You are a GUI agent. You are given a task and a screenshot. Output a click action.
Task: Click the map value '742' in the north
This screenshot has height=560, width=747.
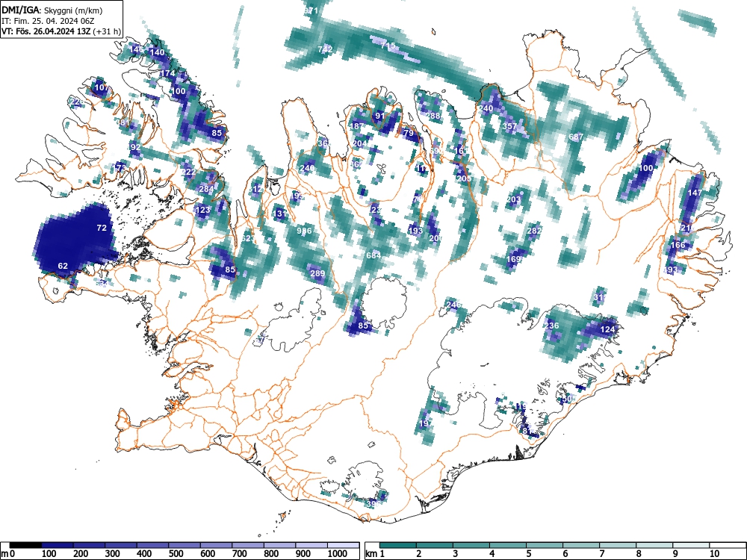pyautogui.click(x=325, y=49)
